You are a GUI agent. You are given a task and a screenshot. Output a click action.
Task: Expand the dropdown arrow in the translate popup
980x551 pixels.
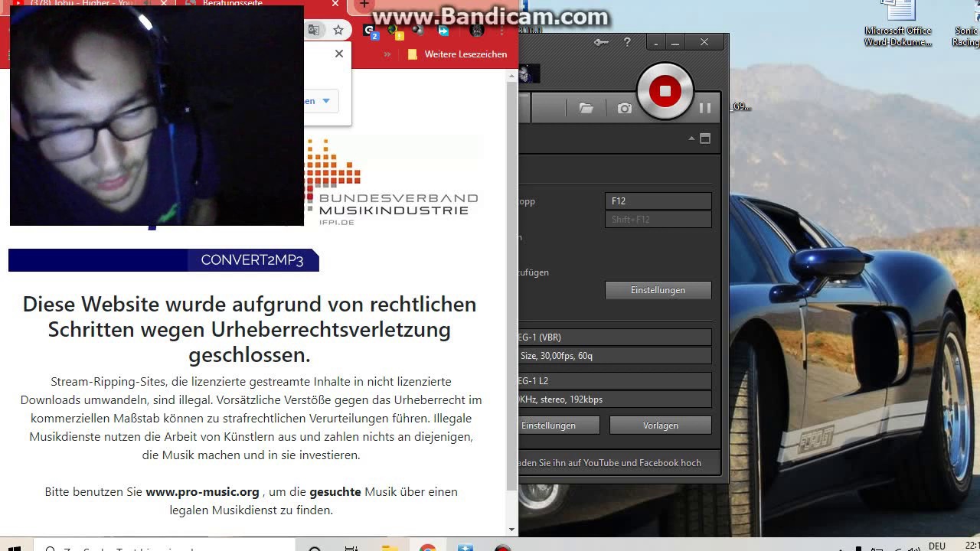pyautogui.click(x=326, y=100)
